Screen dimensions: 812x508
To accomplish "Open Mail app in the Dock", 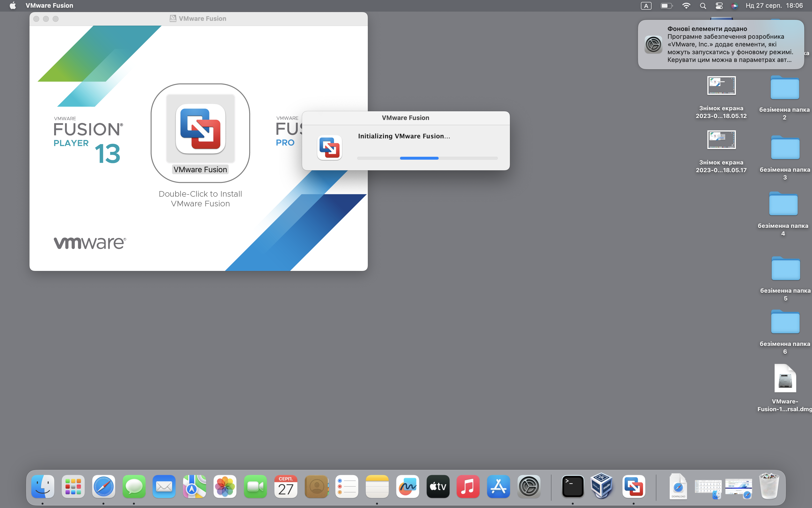I will tap(164, 486).
